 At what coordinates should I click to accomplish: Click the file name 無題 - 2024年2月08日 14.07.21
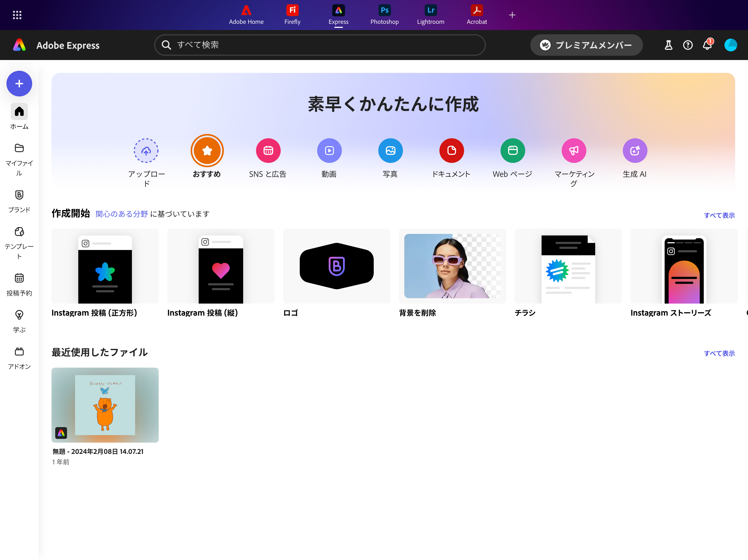pos(98,451)
